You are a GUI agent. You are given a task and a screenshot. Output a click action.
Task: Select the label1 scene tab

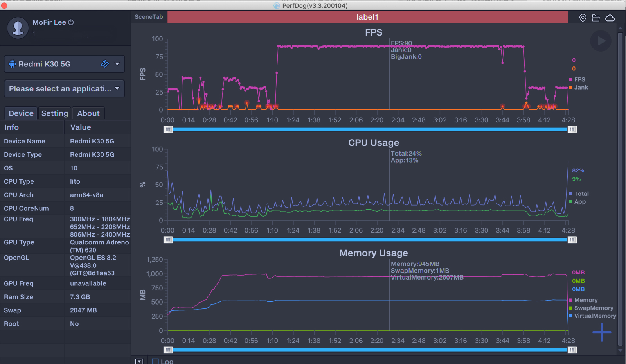click(x=367, y=17)
